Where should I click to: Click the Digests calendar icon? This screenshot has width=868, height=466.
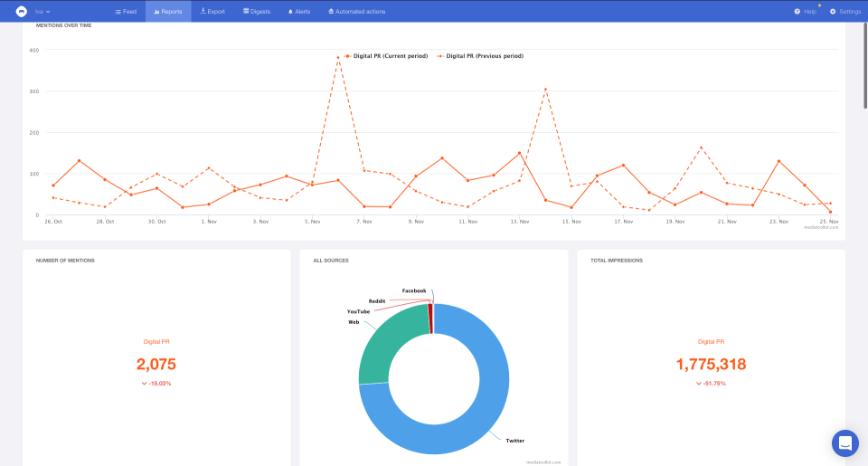click(x=246, y=11)
